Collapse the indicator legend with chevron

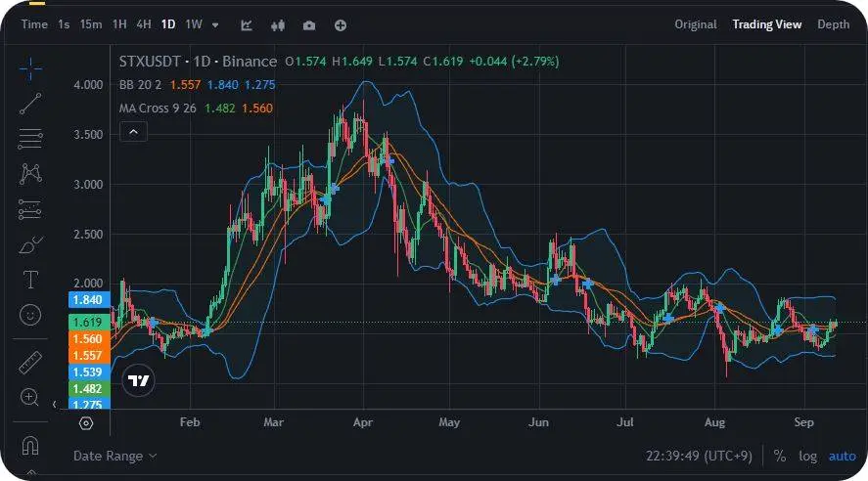pyautogui.click(x=133, y=132)
